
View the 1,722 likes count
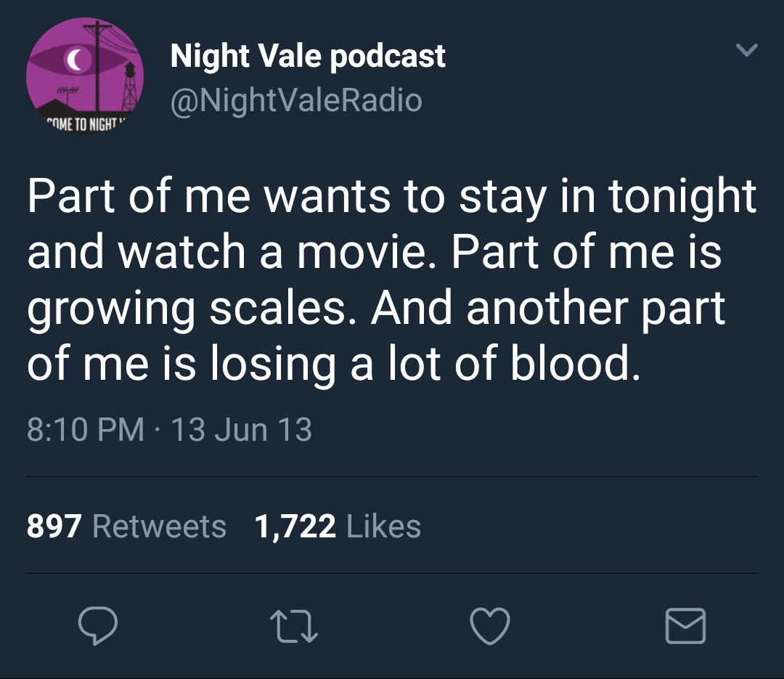295,526
